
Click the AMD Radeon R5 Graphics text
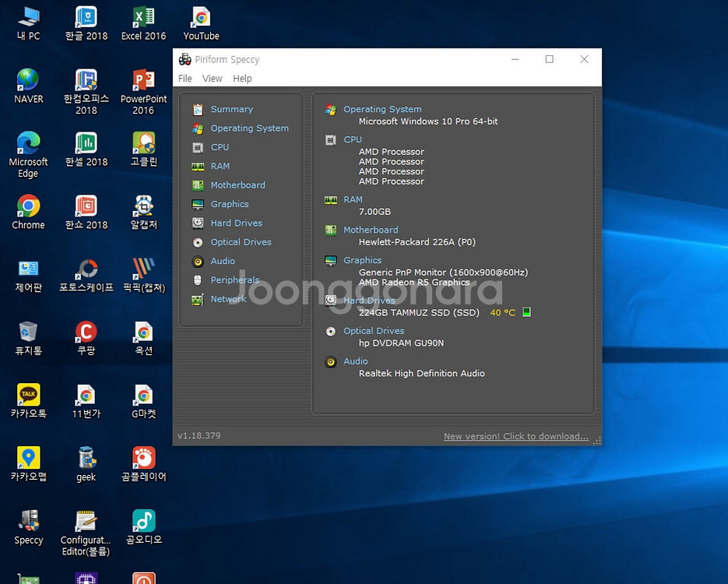tap(414, 282)
